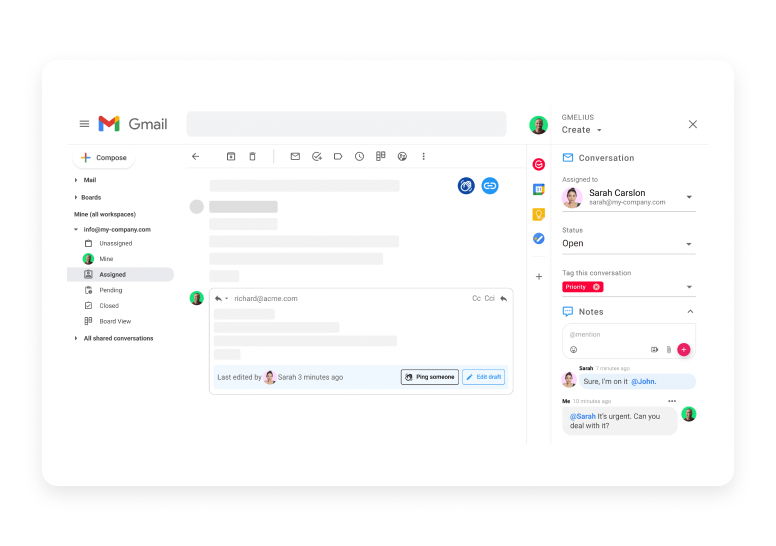Select the Pending folder
776x546 pixels.
click(x=110, y=290)
